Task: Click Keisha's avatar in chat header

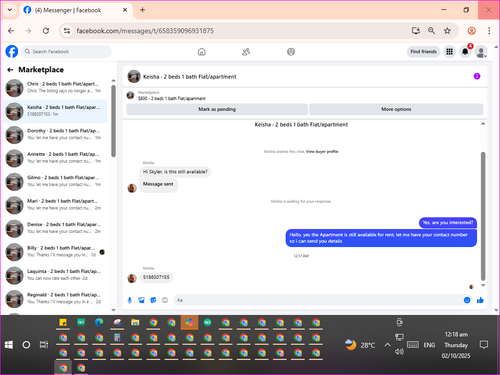Action: click(x=134, y=76)
